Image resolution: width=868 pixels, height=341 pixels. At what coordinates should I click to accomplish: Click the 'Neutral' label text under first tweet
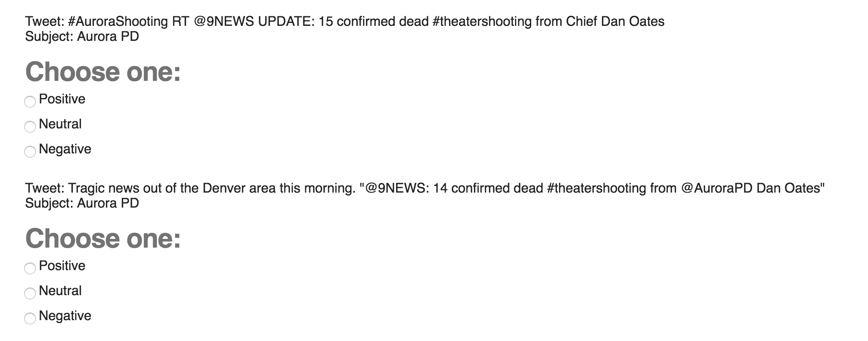[x=60, y=124]
